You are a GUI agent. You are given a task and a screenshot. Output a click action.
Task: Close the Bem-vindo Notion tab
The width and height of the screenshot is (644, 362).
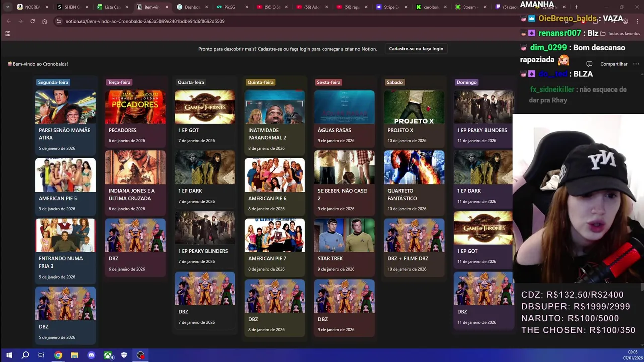pos(167,7)
